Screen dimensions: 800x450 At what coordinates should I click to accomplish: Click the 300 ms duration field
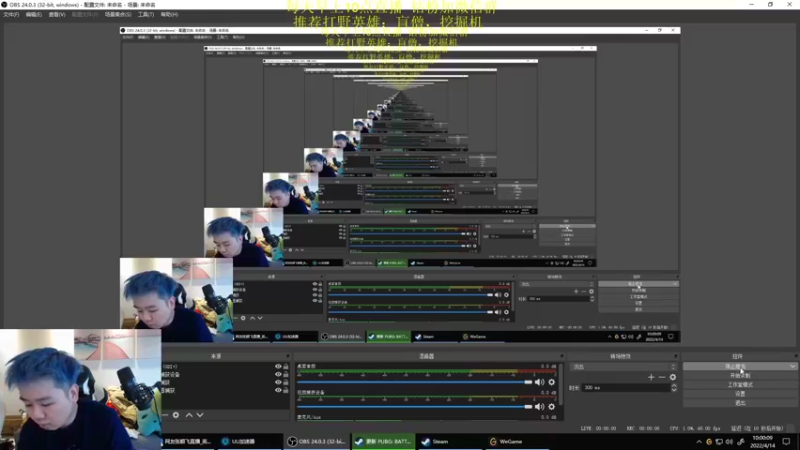[626, 388]
